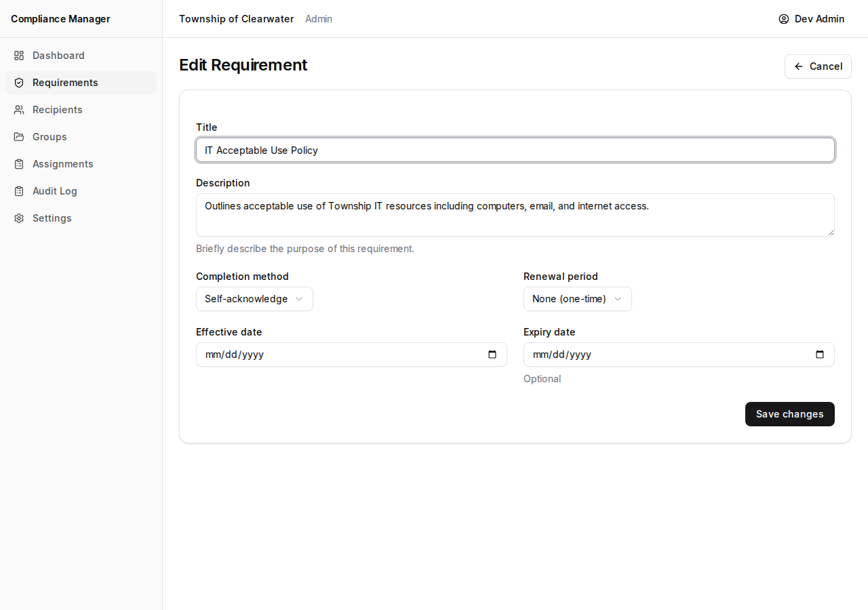View the Audit Log section

coord(81,191)
